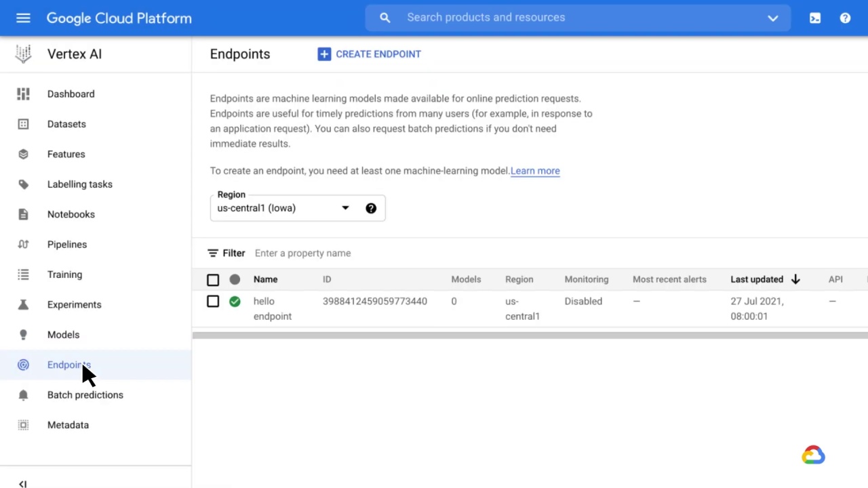Tick the select-all checkbox in the table header
Image resolution: width=868 pixels, height=488 pixels.
[x=213, y=280]
